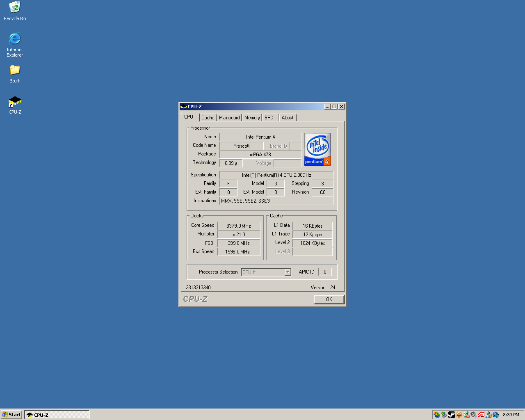Click the "Version 1.24" text
Viewport: 525px width, 420px height.
click(x=323, y=288)
